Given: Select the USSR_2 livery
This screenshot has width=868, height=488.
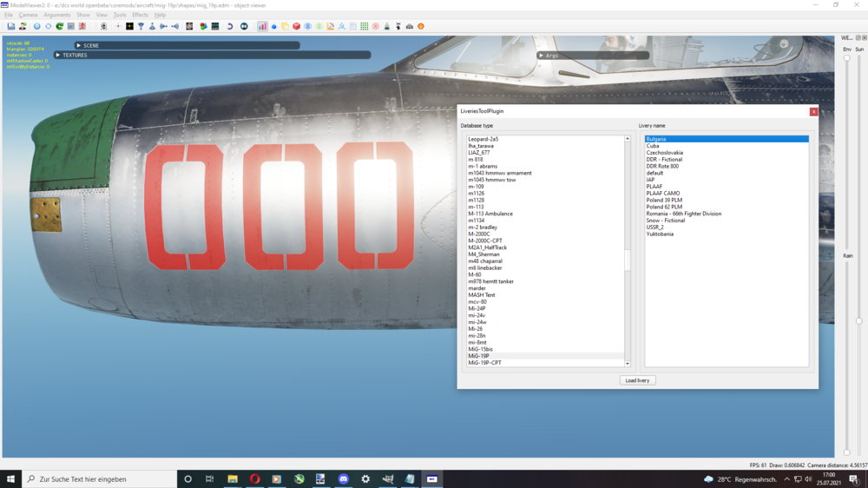Looking at the screenshot, I should pos(654,227).
